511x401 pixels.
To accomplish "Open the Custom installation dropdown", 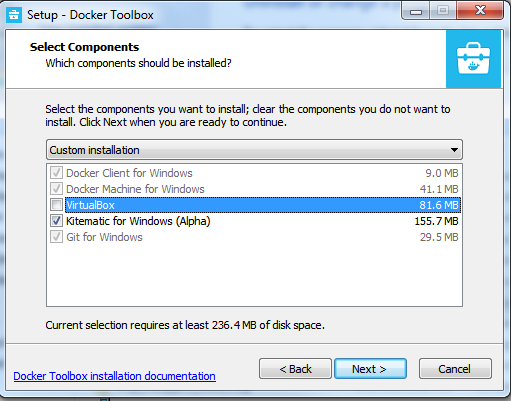I will 254,150.
